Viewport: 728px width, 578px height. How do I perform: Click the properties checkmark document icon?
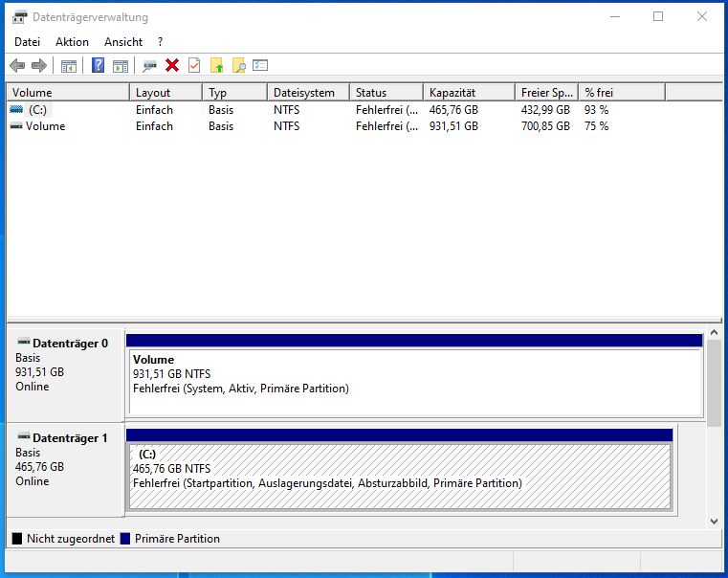tap(194, 65)
